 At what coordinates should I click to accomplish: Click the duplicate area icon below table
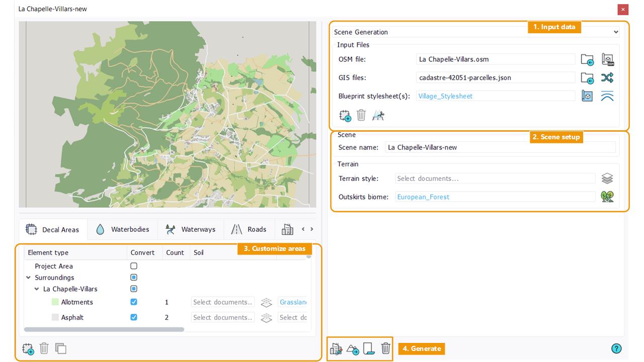pos(61,348)
